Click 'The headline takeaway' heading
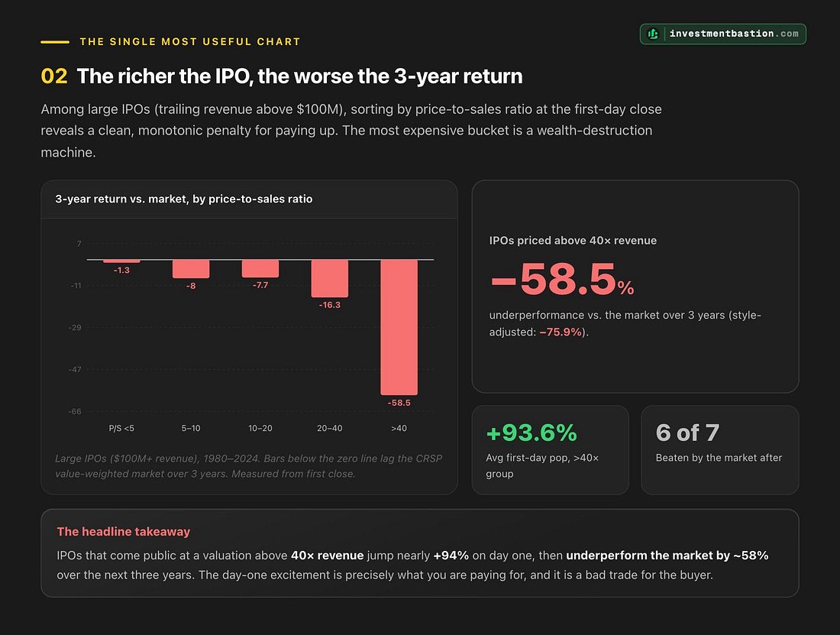The width and height of the screenshot is (840, 635). (124, 532)
